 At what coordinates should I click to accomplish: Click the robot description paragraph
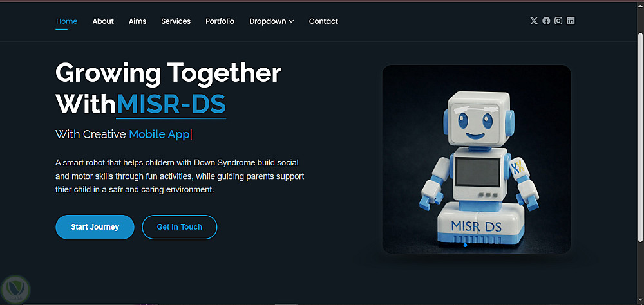coord(180,176)
